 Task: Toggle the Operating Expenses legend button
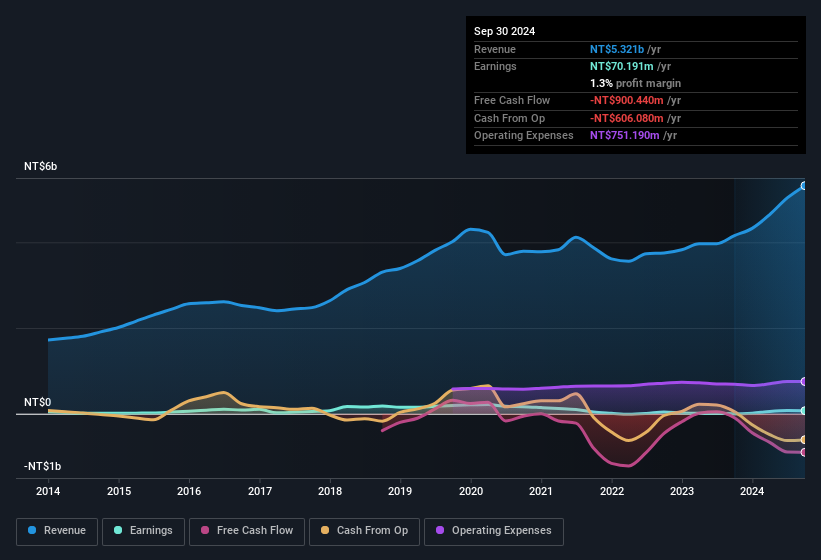pyautogui.click(x=494, y=531)
